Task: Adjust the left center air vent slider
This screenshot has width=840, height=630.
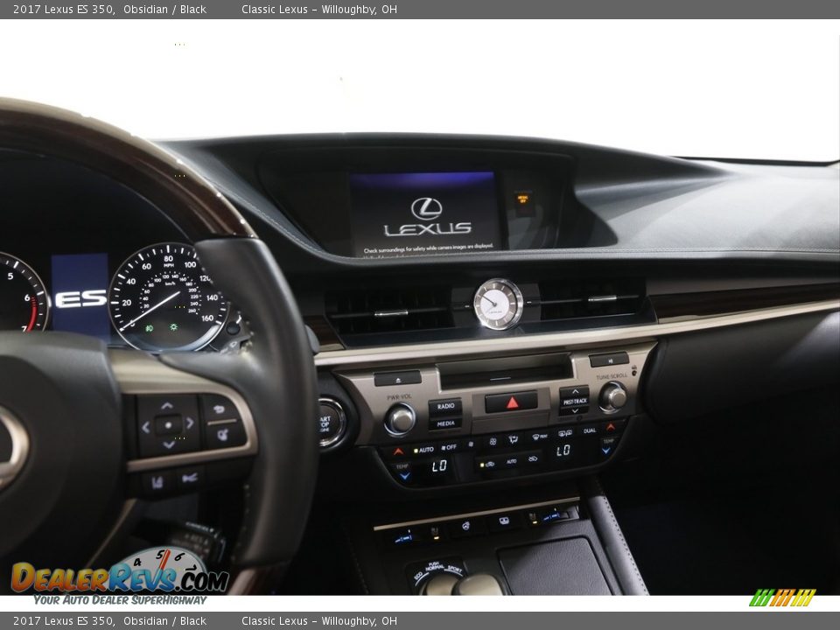Action: click(x=390, y=313)
